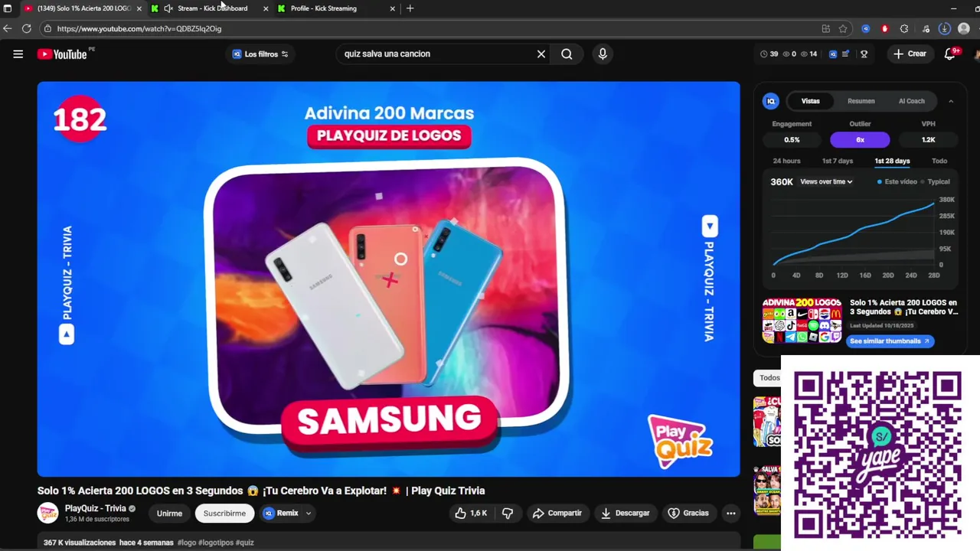Screen dimensions: 980x551
Task: Select the 1st 7 days range
Action: 837,161
